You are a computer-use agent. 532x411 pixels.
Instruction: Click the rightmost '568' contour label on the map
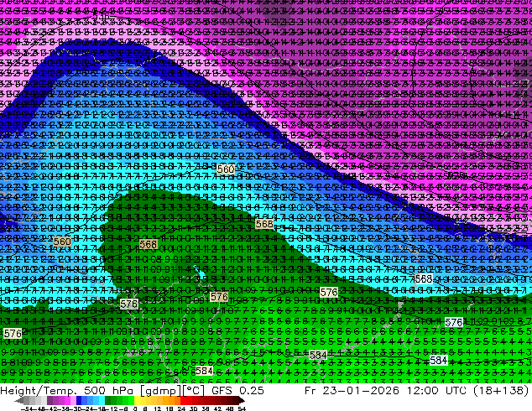coord(424,278)
